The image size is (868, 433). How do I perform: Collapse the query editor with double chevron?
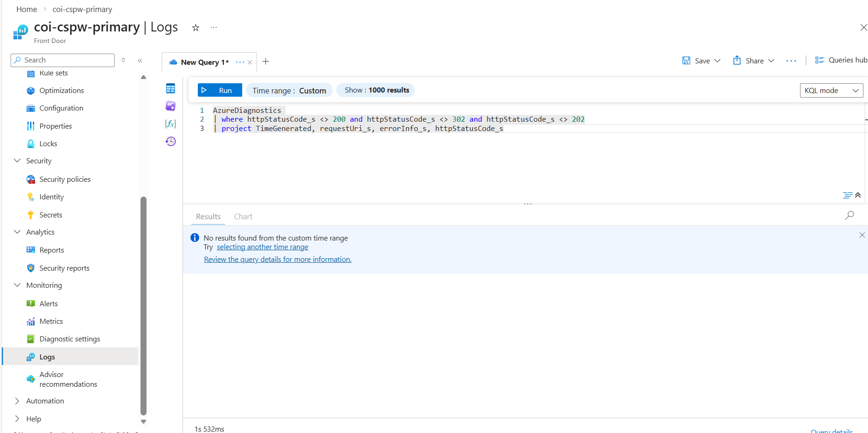pos(858,195)
